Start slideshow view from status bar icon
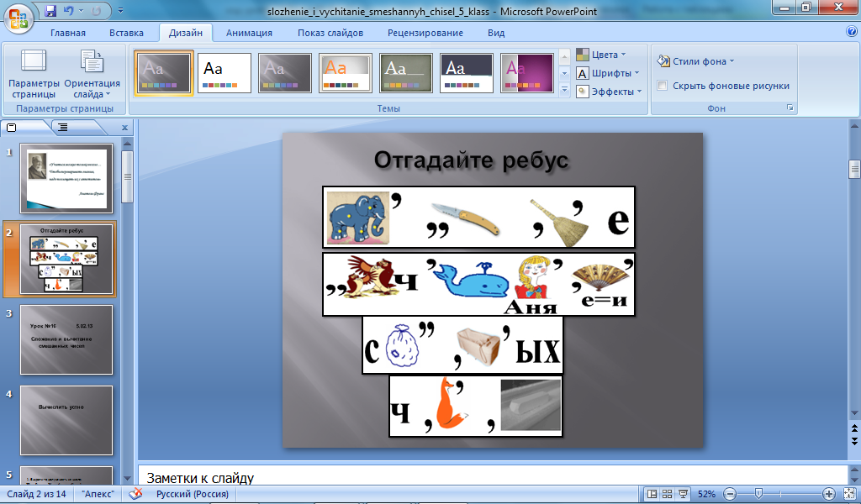 (683, 494)
